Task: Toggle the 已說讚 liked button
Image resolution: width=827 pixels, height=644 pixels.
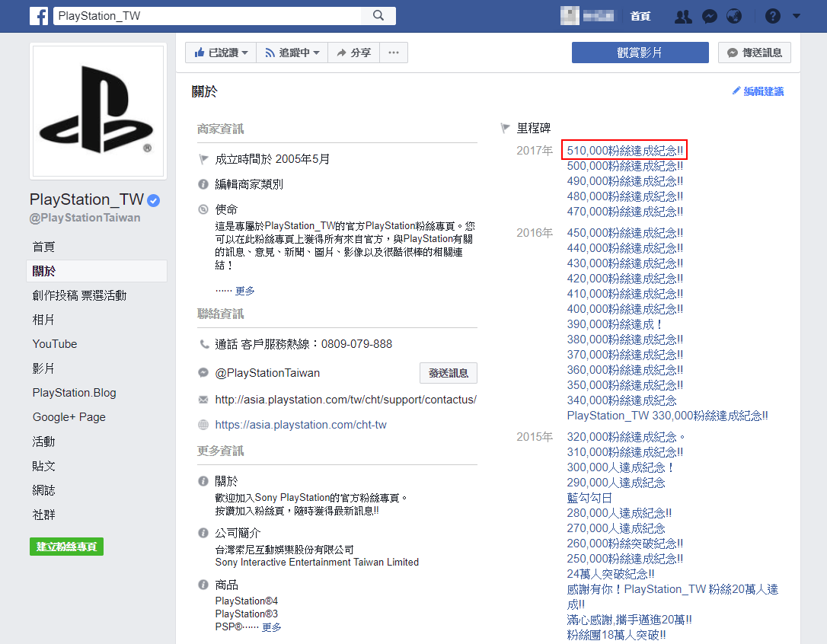Action: [x=221, y=53]
